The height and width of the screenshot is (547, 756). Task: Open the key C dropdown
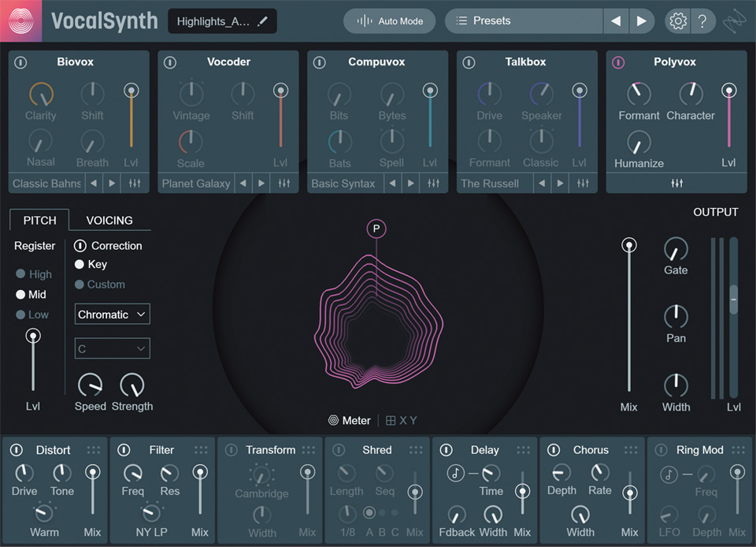[112, 348]
